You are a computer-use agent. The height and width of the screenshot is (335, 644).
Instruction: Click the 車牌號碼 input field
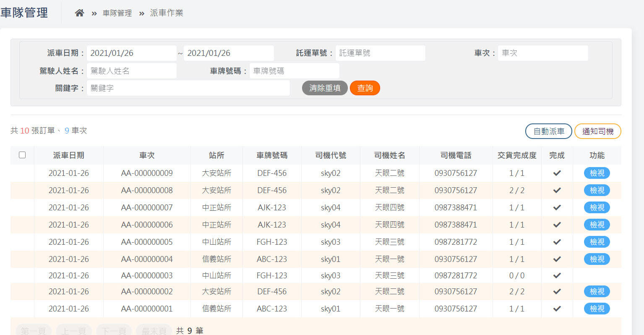[294, 71]
